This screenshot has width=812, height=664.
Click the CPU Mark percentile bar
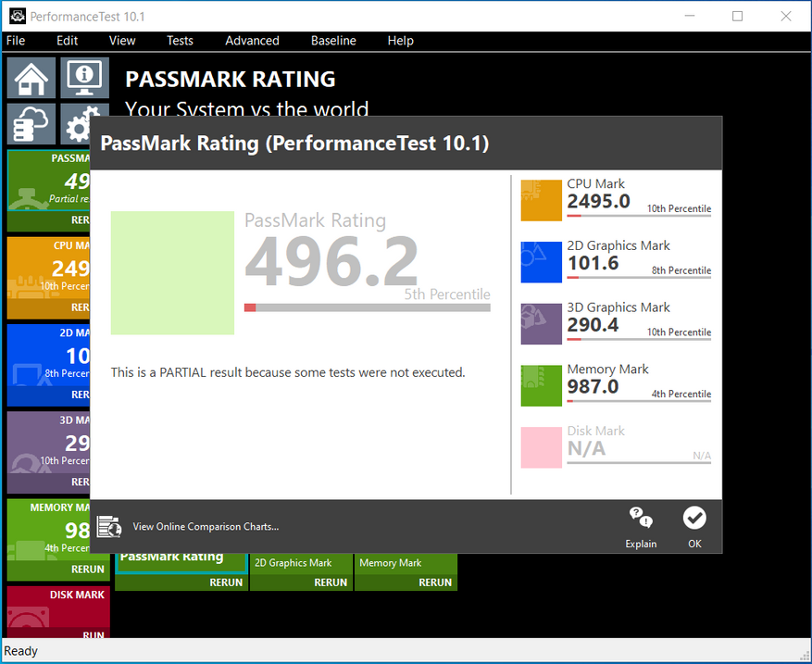pyautogui.click(x=639, y=216)
